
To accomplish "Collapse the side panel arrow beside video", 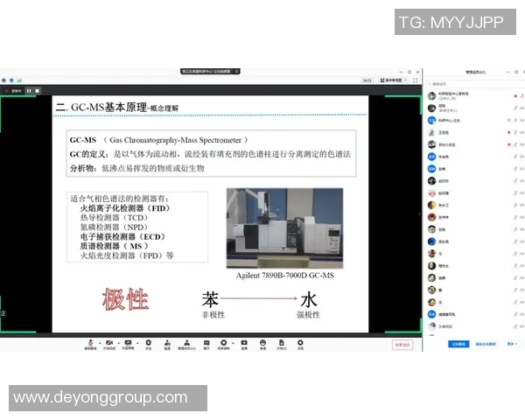I will click(x=419, y=214).
